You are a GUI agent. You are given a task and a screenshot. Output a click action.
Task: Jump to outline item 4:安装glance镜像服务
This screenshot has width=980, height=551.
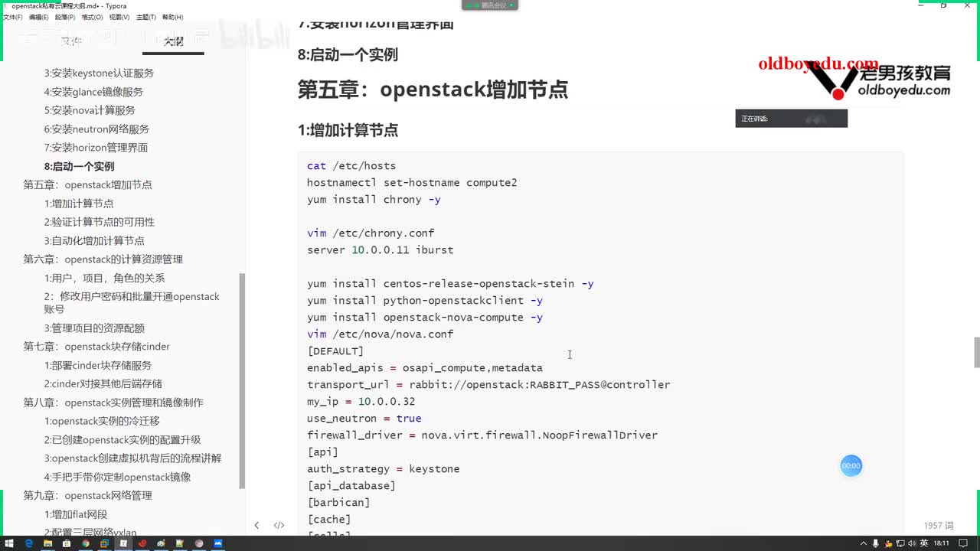tap(93, 92)
